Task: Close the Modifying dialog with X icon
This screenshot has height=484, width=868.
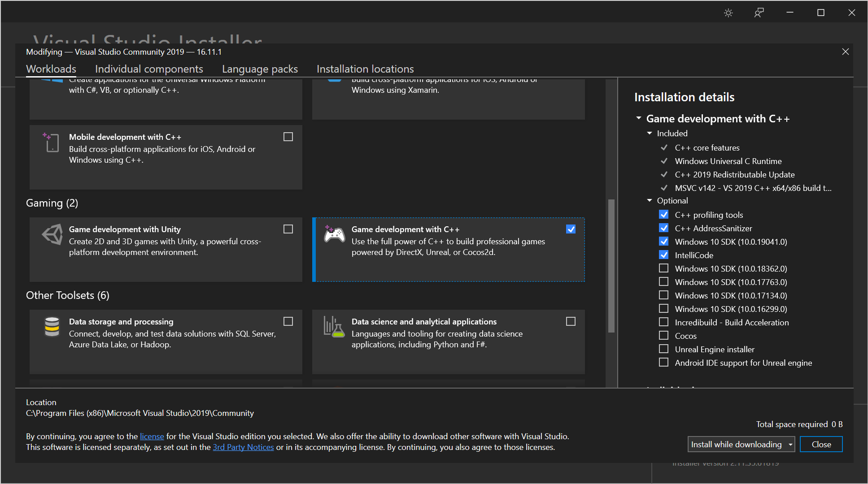Action: tap(845, 52)
